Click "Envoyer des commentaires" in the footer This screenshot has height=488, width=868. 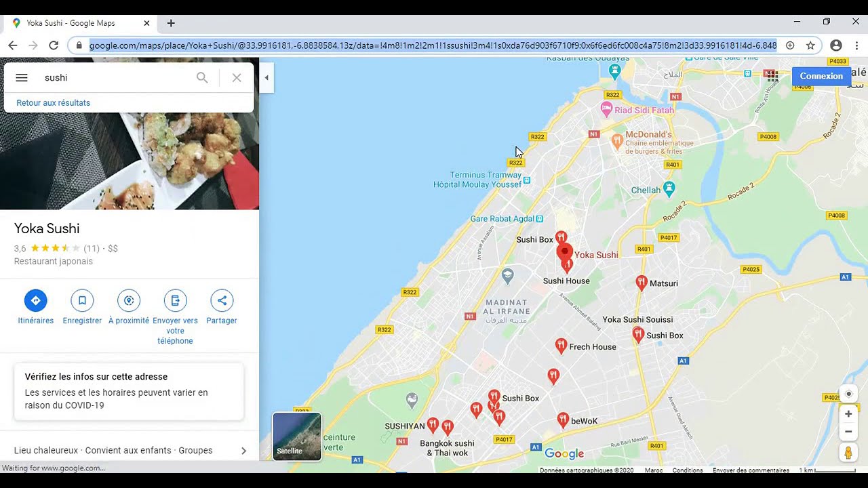pyautogui.click(x=751, y=470)
